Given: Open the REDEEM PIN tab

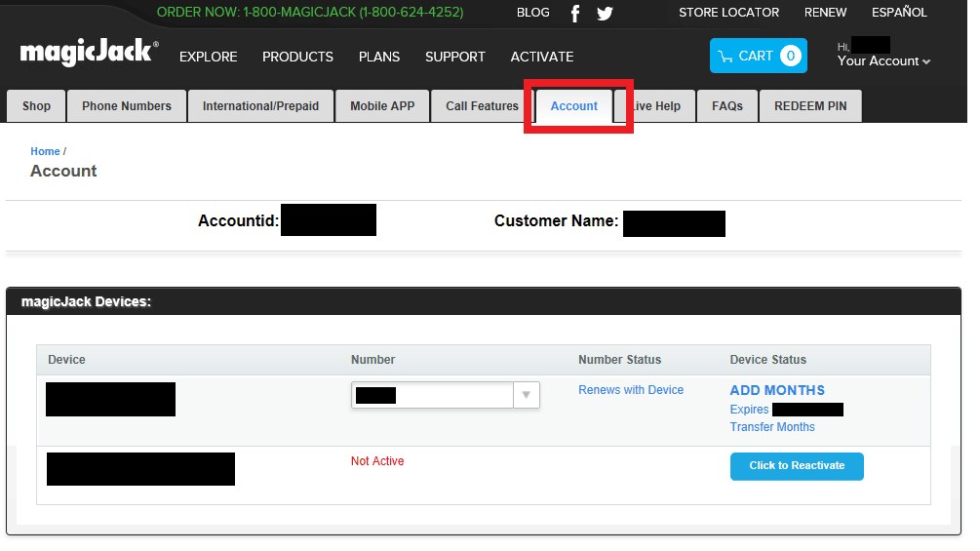Looking at the screenshot, I should tap(810, 106).
